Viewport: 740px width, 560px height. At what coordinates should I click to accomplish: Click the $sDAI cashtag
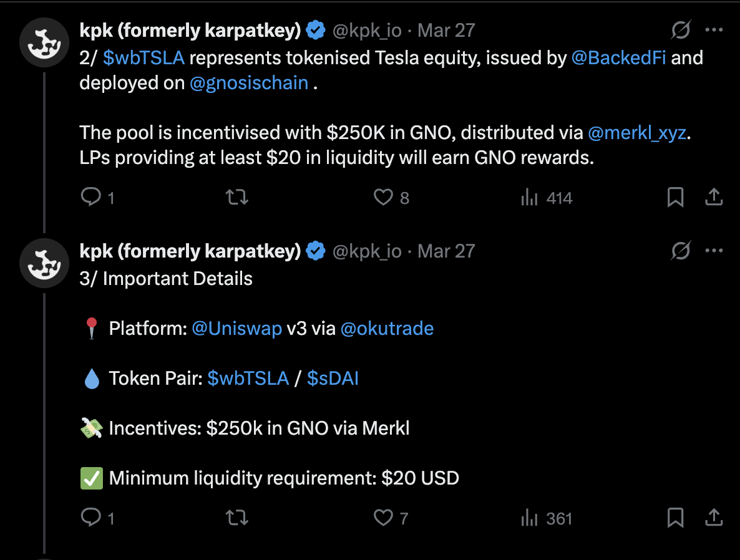pos(333,379)
